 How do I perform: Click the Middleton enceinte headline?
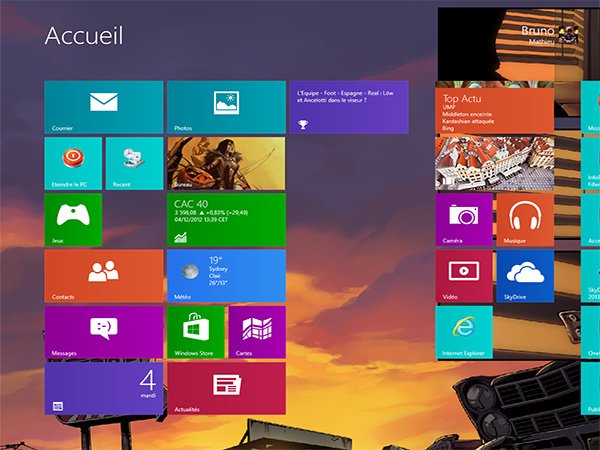coord(467,114)
